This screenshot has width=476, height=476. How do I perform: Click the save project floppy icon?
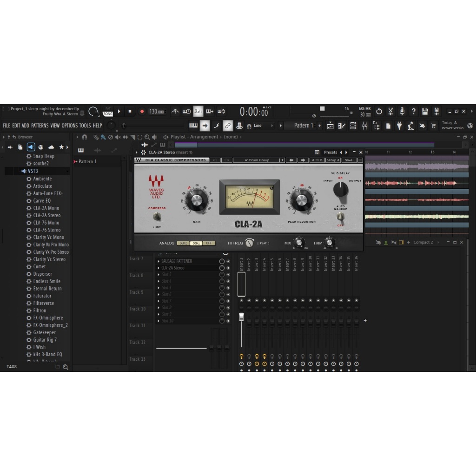pyautogui.click(x=425, y=112)
